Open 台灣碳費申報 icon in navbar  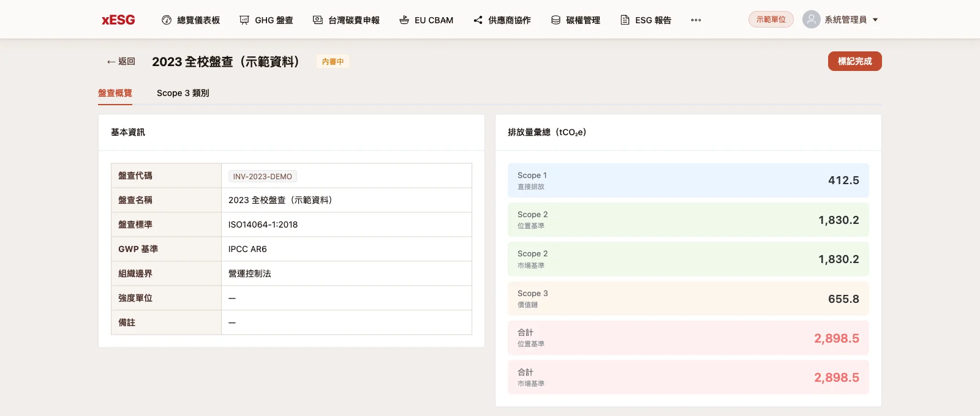point(318,20)
